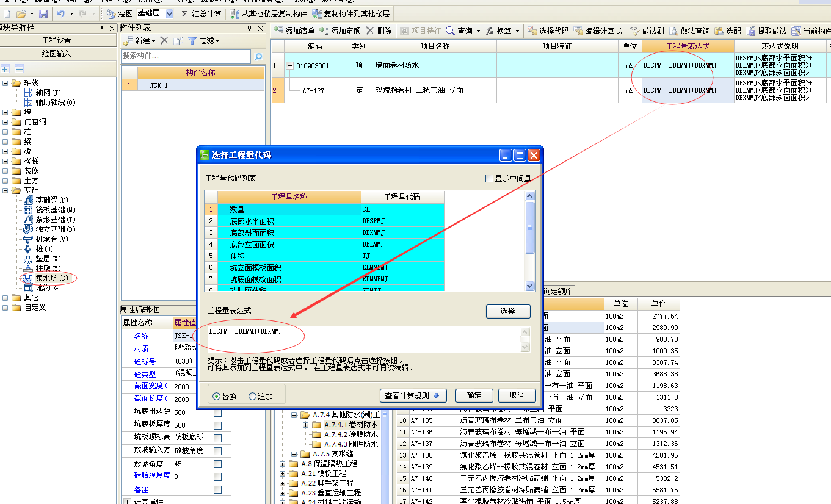This screenshot has height=504, width=831.
Task: Click the open folder toolbar icon
Action: [21, 13]
